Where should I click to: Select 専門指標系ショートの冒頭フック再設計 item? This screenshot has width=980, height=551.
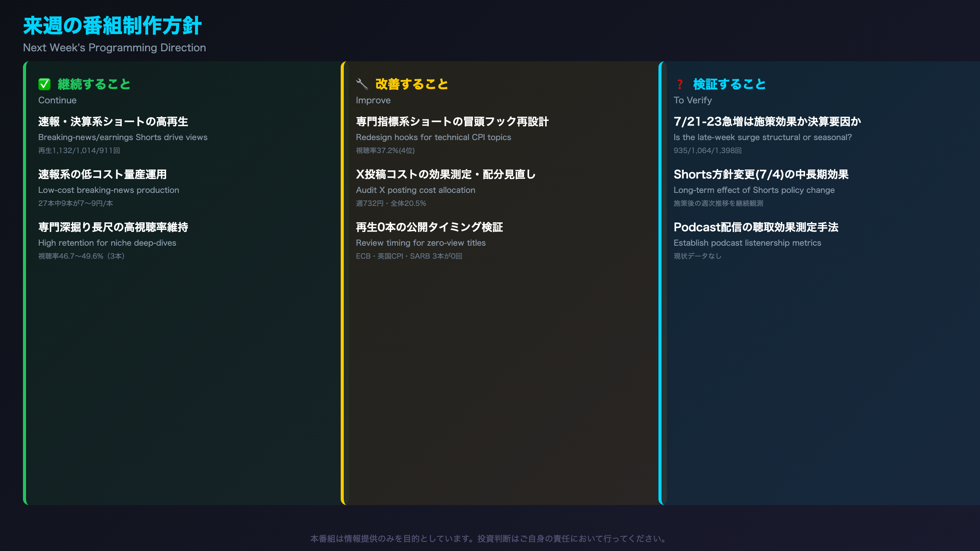click(452, 122)
